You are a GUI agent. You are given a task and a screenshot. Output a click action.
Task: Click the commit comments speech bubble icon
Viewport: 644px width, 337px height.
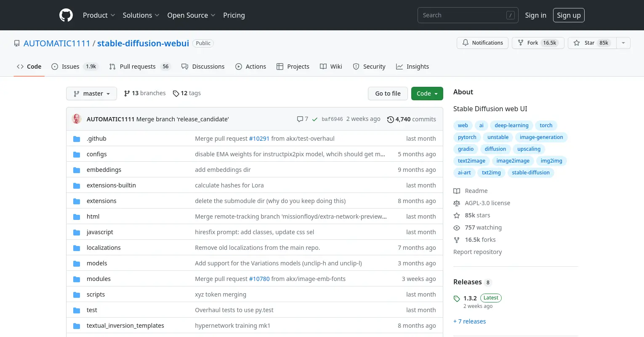(x=300, y=119)
